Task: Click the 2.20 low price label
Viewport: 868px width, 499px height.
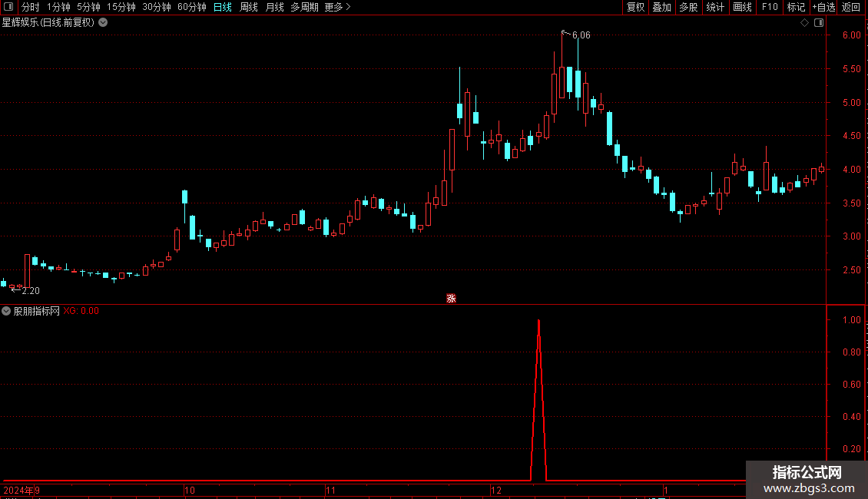Action: tap(31, 291)
